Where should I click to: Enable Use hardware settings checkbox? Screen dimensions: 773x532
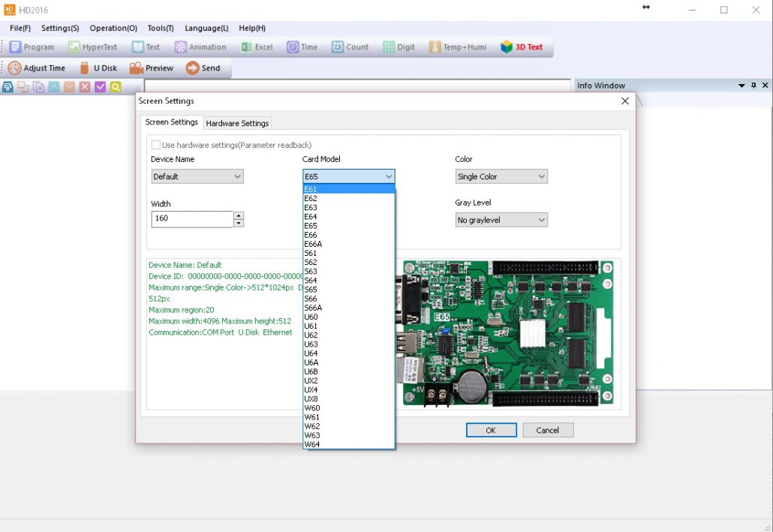point(156,145)
